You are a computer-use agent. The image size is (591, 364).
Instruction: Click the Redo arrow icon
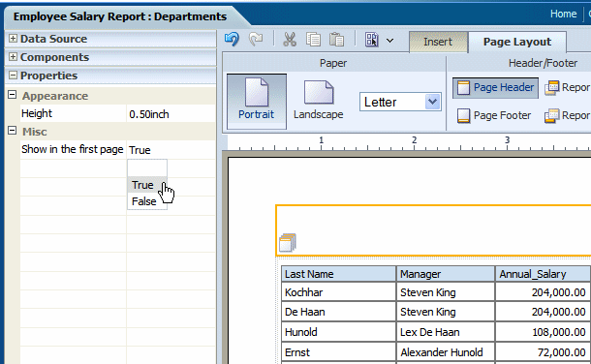(256, 39)
